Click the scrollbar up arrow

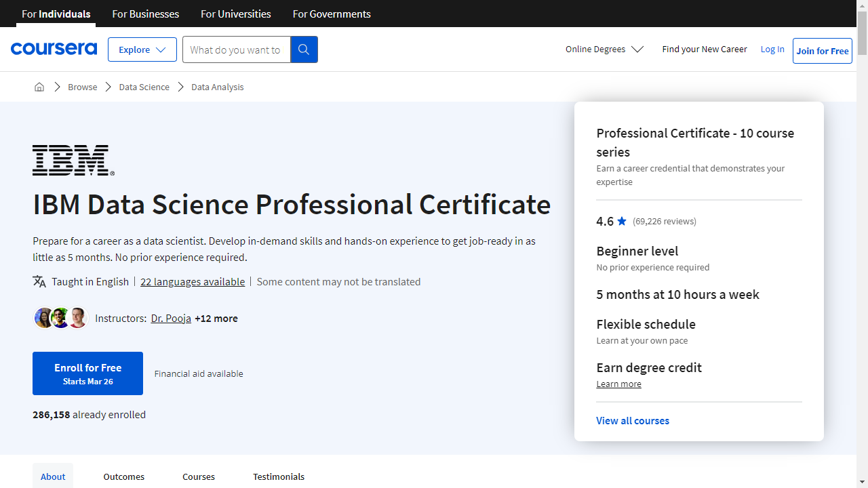(862, 5)
